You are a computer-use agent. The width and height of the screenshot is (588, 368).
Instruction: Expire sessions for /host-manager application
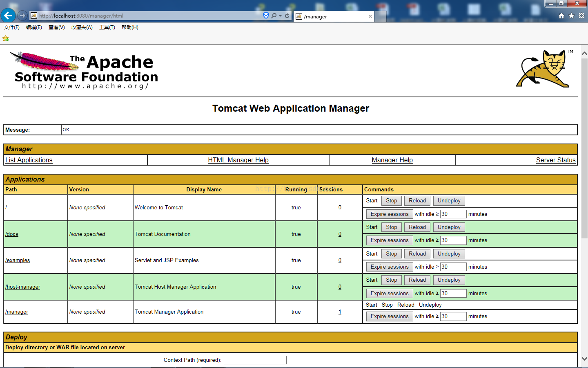pos(390,294)
